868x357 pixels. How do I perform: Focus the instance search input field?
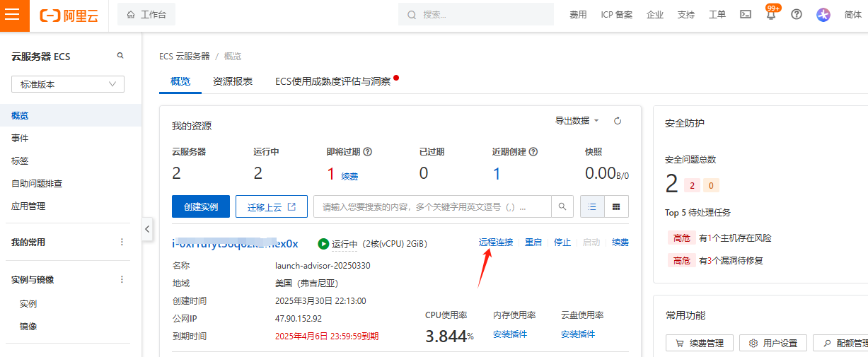point(432,207)
